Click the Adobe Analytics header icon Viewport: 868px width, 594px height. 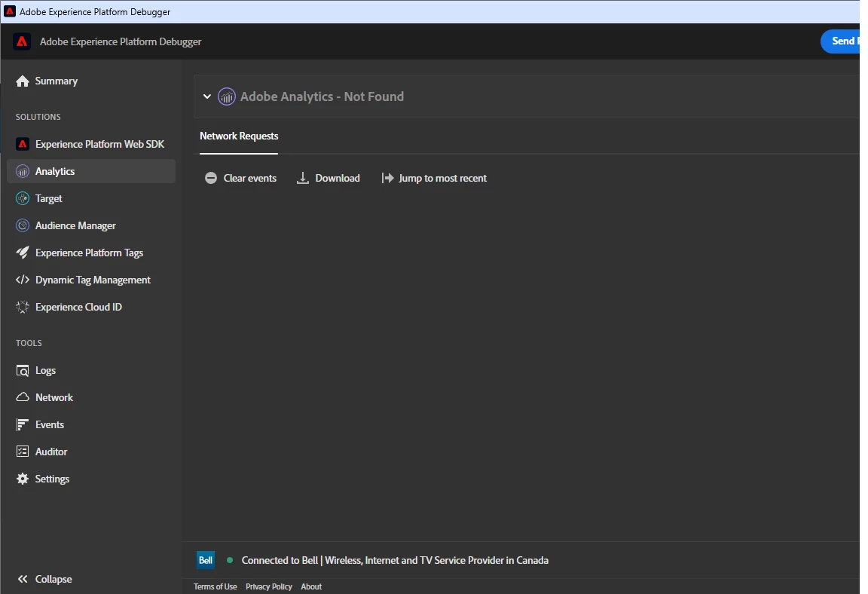pyautogui.click(x=226, y=97)
